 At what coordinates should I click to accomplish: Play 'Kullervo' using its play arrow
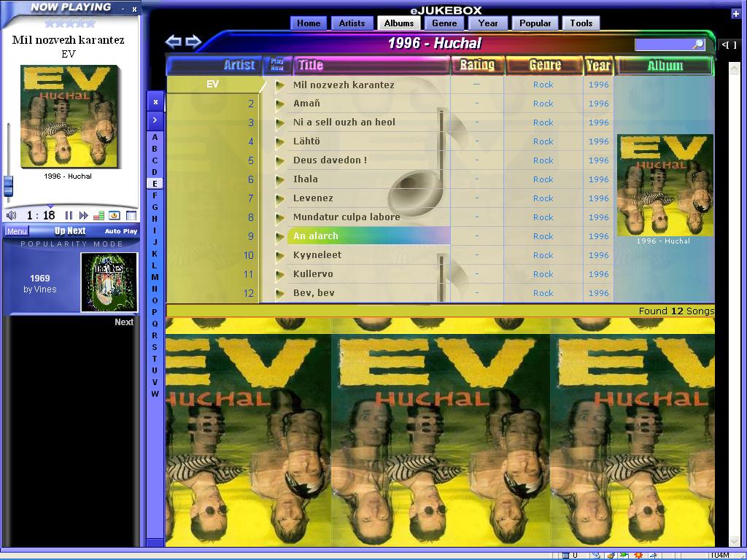tap(279, 274)
